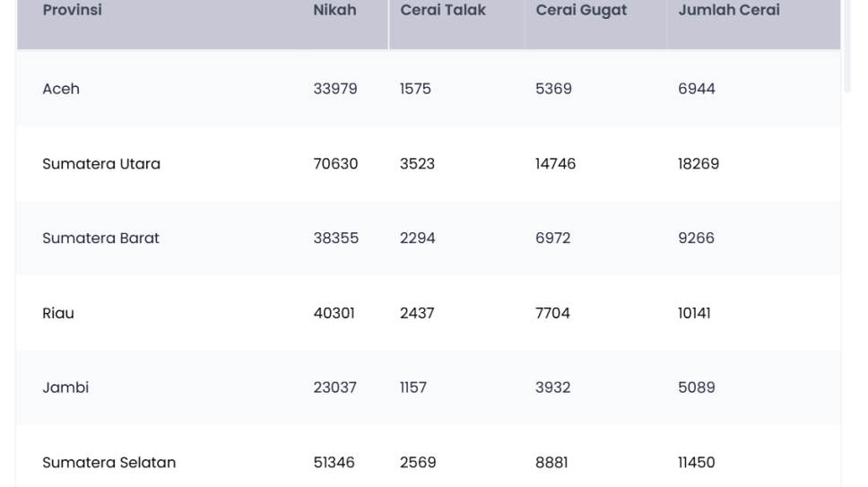868x487 pixels.
Task: Select the Cerai Talak column header
Action: tap(443, 11)
